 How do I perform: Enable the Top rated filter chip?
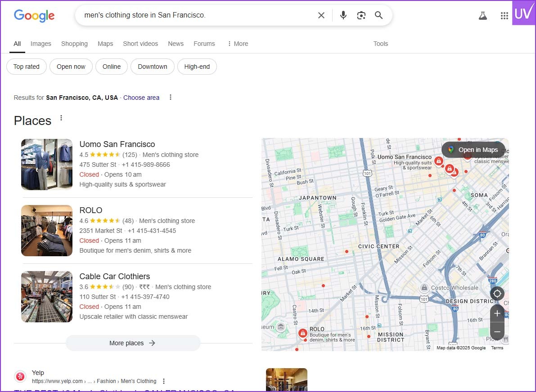click(x=27, y=67)
